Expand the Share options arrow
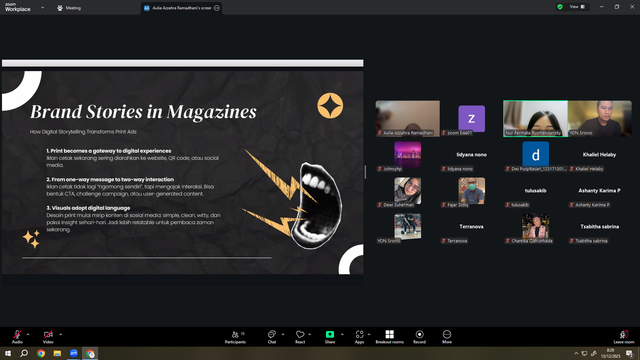 click(x=342, y=334)
